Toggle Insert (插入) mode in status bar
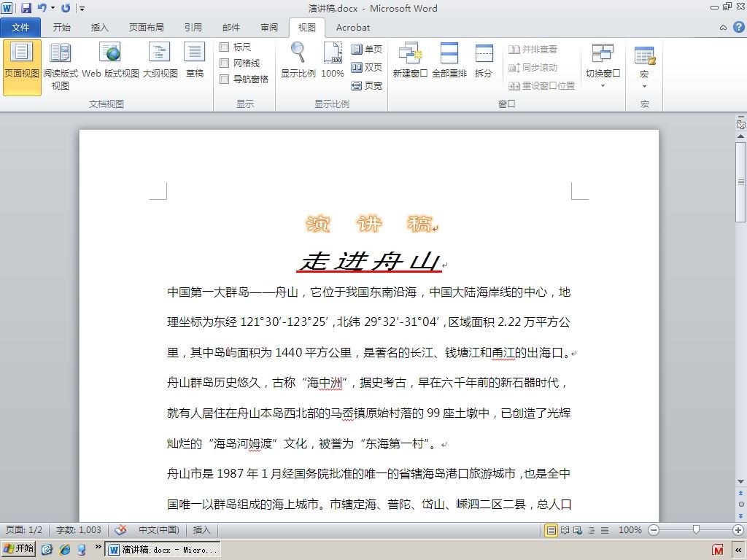 pyautogui.click(x=201, y=529)
